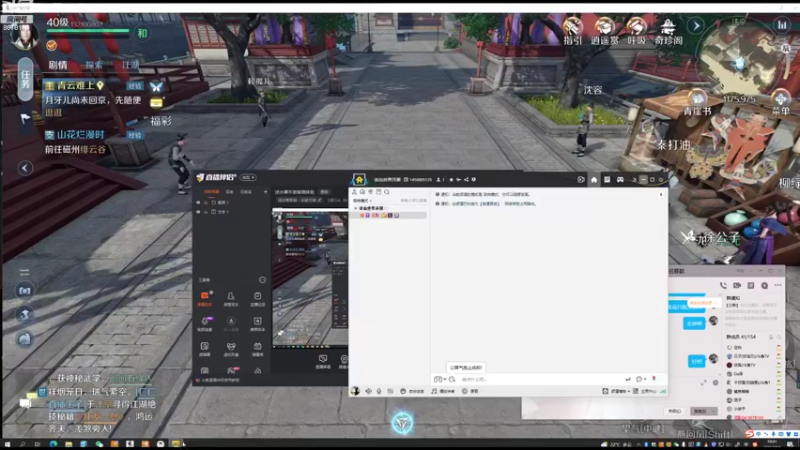
Task: Open the 直播伴侣 mode pill dropdown
Action: (x=248, y=178)
